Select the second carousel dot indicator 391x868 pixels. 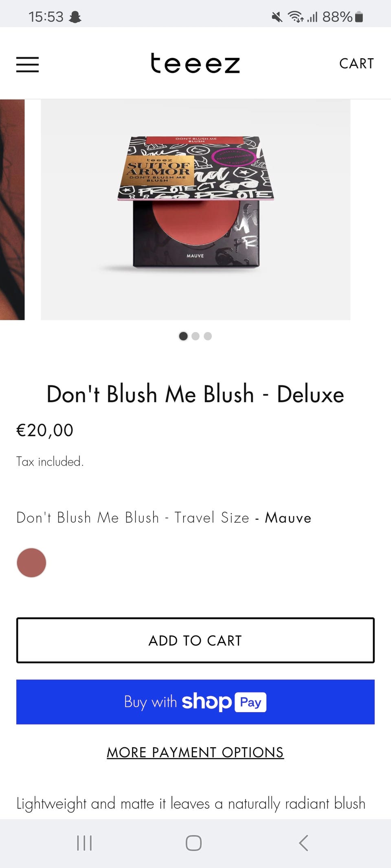click(x=195, y=336)
